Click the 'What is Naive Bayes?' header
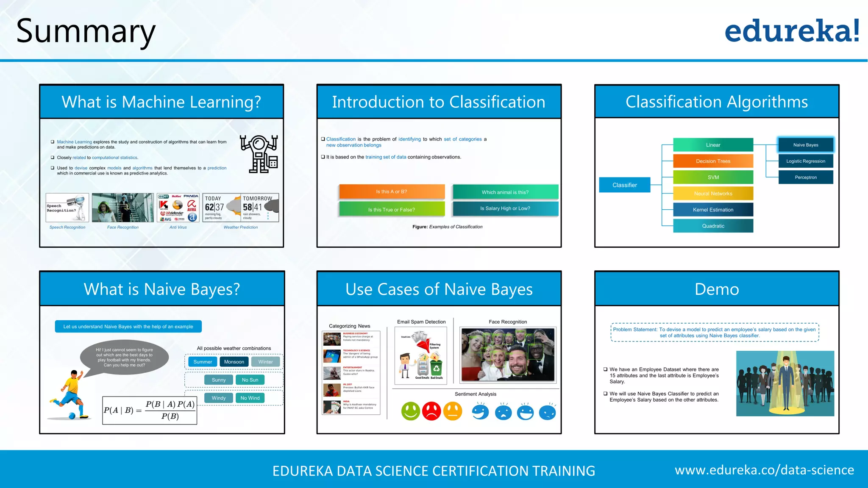The image size is (868, 488). click(x=162, y=289)
